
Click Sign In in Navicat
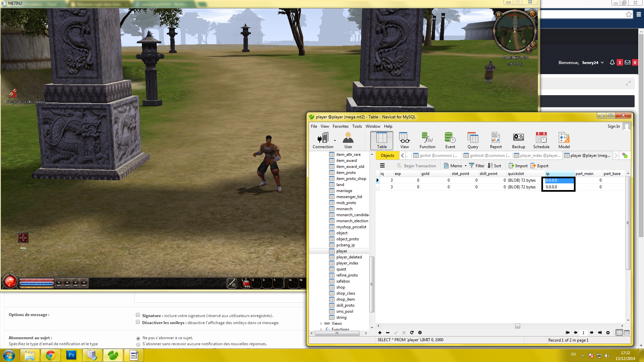(613, 126)
